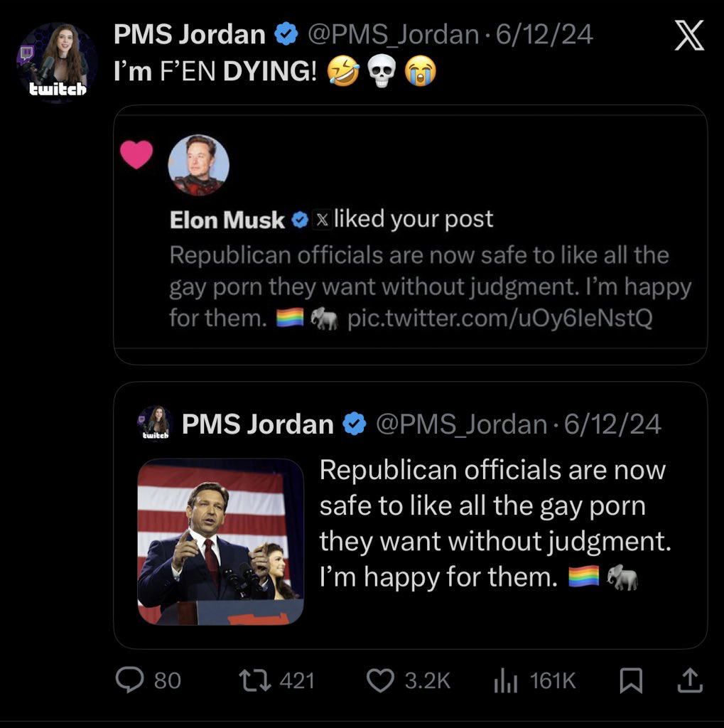Click the blue verified badge beside PMS Jordan
Screen dimensions: 724x728
[286, 35]
